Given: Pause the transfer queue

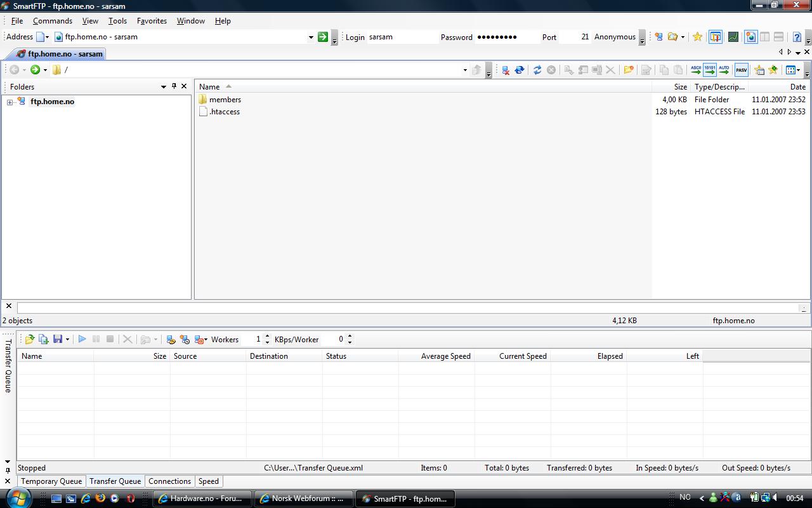Looking at the screenshot, I should coord(96,339).
